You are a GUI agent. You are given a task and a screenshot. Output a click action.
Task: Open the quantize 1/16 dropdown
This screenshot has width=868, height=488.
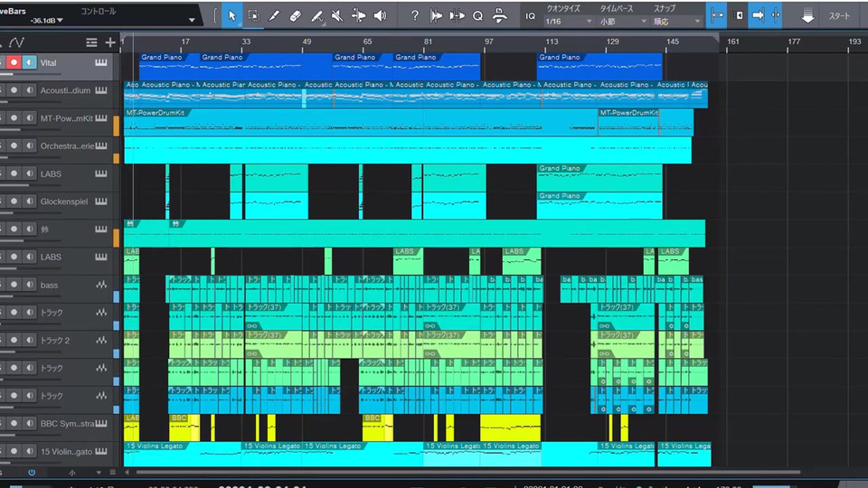tap(567, 21)
